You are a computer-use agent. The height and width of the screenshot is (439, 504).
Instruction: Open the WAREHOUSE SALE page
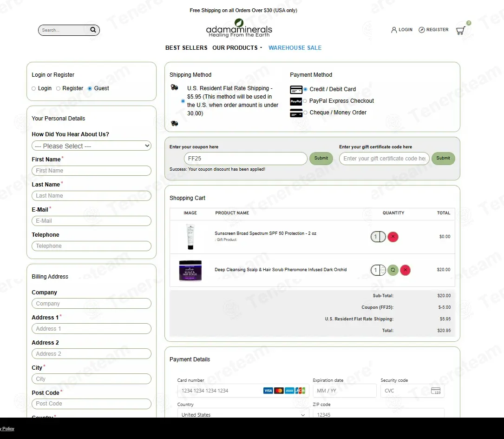point(295,48)
